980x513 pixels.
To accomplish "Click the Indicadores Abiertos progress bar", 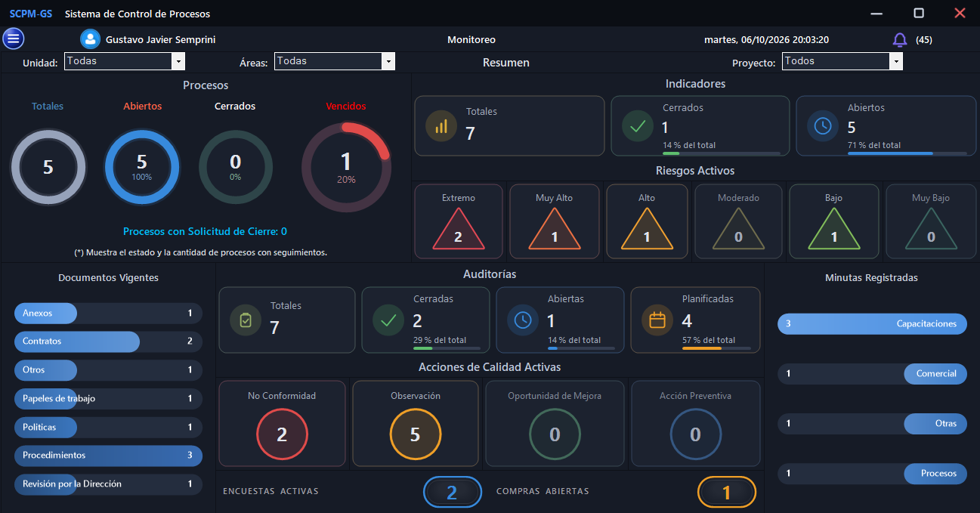I will (907, 153).
